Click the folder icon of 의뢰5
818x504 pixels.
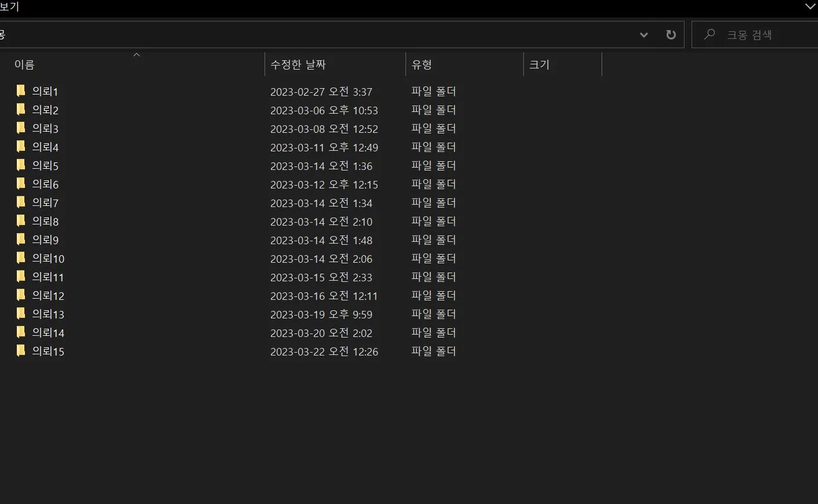click(21, 165)
